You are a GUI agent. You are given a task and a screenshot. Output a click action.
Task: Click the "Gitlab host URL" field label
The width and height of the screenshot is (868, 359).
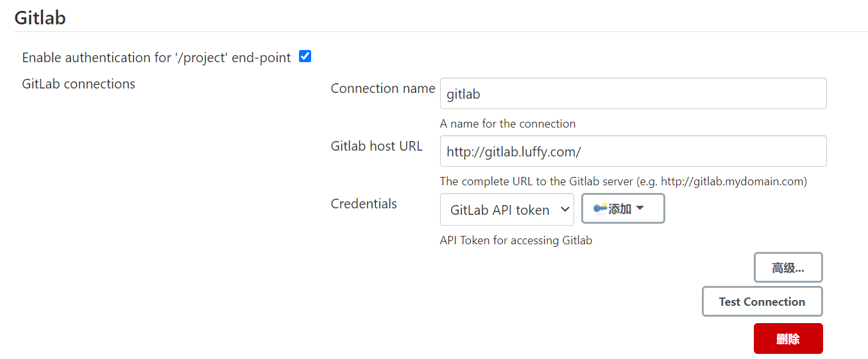pyautogui.click(x=377, y=146)
